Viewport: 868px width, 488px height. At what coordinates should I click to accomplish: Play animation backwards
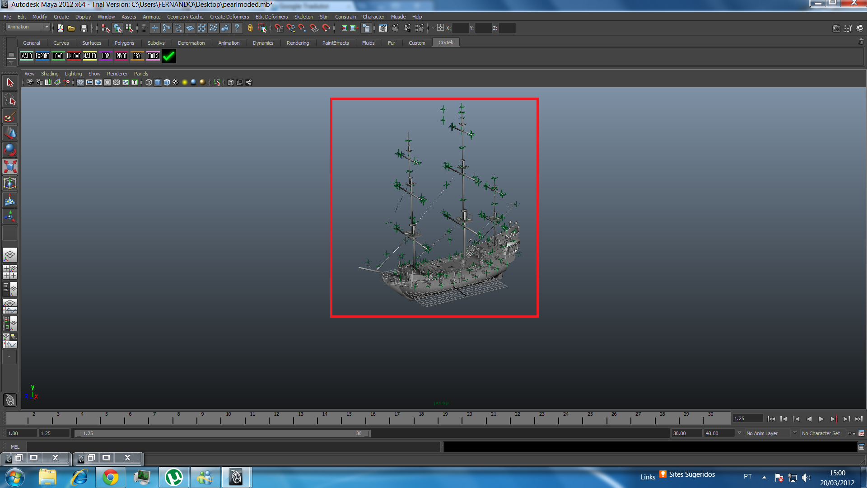click(809, 419)
